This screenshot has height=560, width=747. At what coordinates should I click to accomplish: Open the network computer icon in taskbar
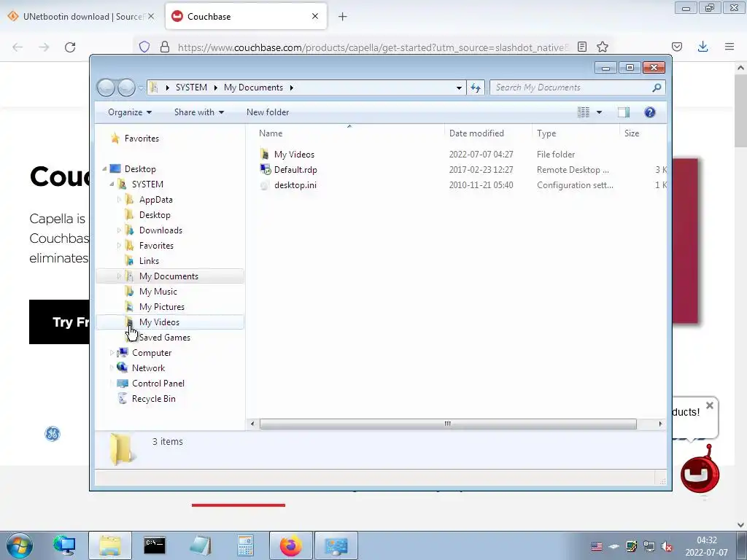[x=64, y=545]
